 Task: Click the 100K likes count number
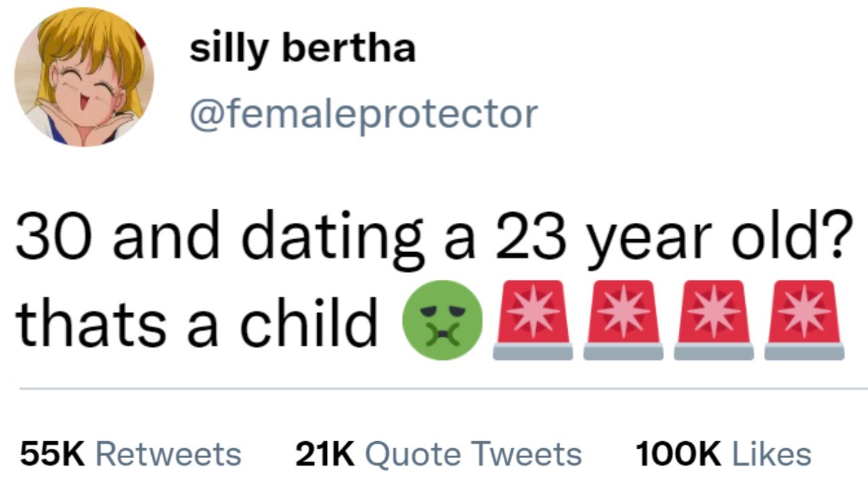click(678, 454)
